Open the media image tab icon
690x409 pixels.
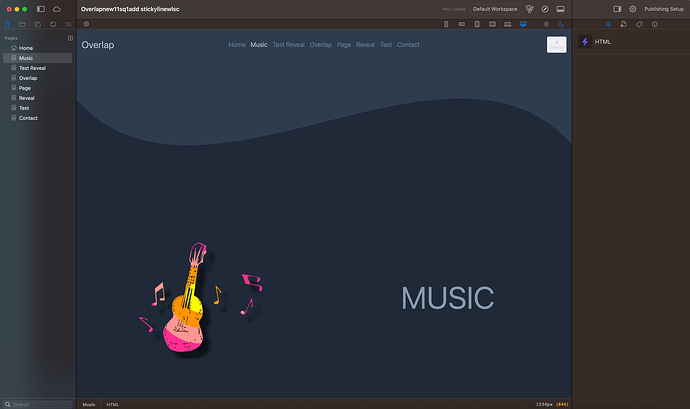pyautogui.click(x=53, y=24)
